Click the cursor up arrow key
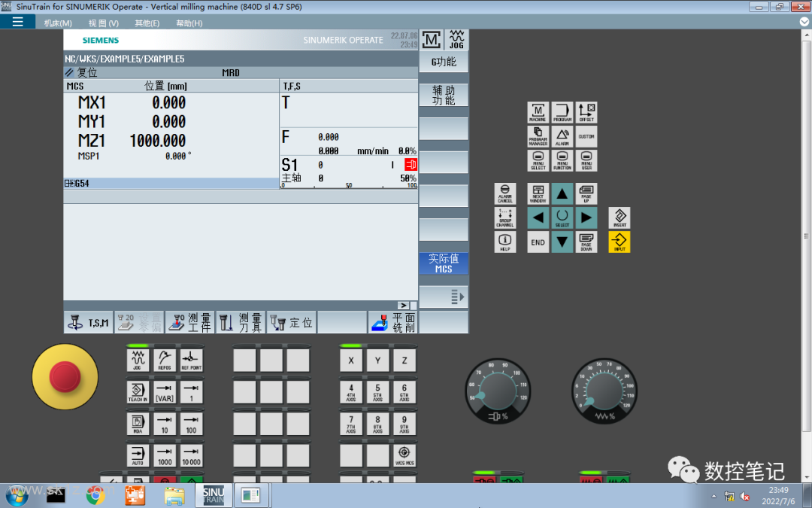Image resolution: width=812 pixels, height=508 pixels. pos(562,193)
